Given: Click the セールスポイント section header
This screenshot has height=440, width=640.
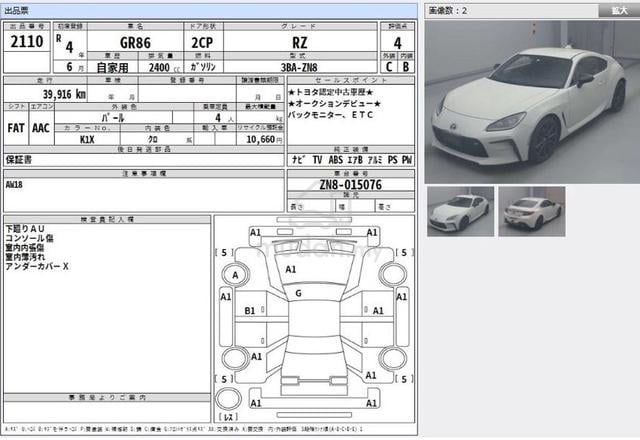Looking at the screenshot, I should tap(351, 80).
